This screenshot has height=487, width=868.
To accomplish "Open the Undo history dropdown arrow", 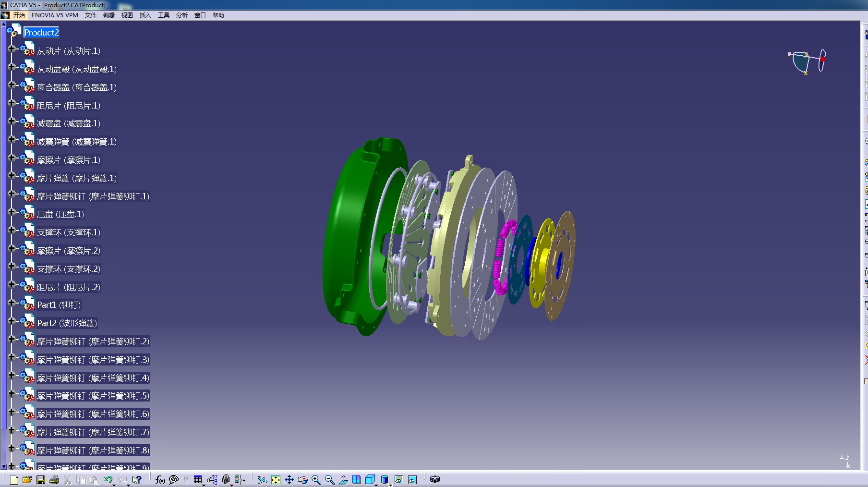I will coord(114,485).
